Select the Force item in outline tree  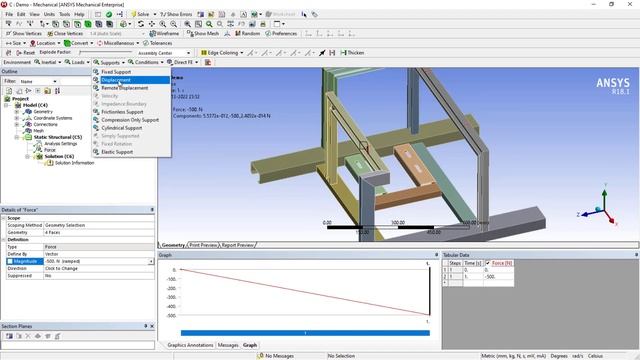click(x=50, y=150)
